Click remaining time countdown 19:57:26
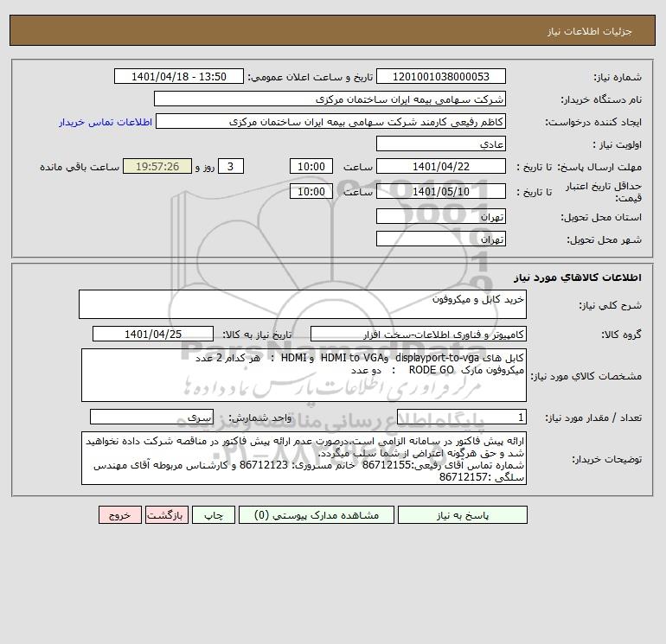The height and width of the screenshot is (644, 666). point(157,167)
